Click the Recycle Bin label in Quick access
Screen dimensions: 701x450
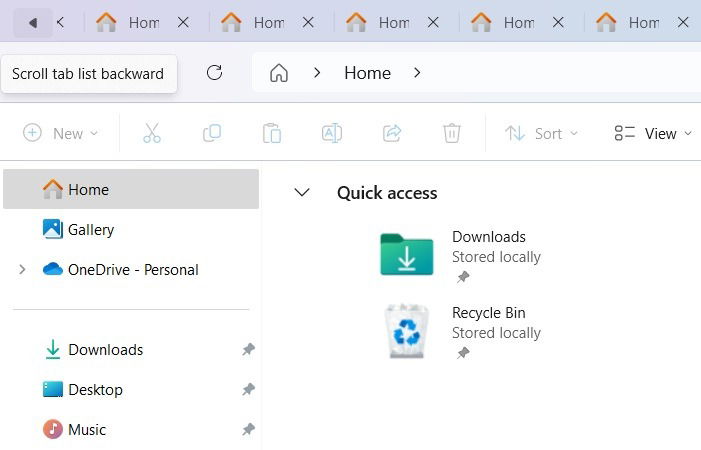489,313
